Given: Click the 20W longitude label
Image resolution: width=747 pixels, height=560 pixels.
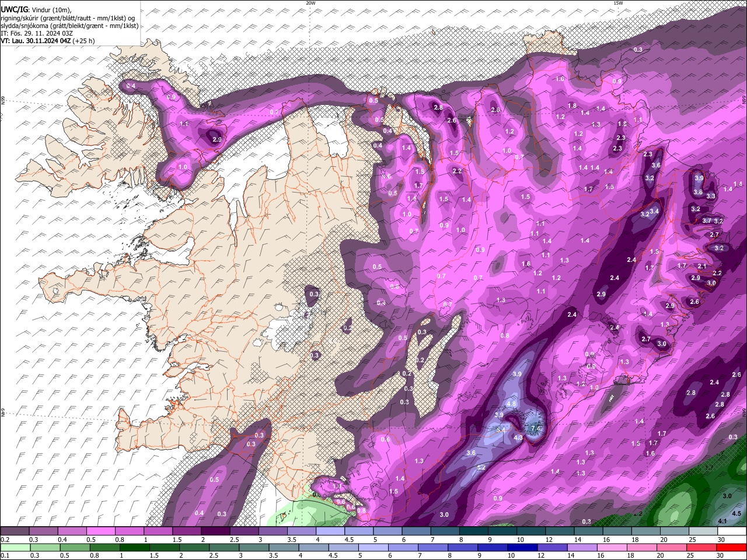Looking at the screenshot, I should 310,3.
